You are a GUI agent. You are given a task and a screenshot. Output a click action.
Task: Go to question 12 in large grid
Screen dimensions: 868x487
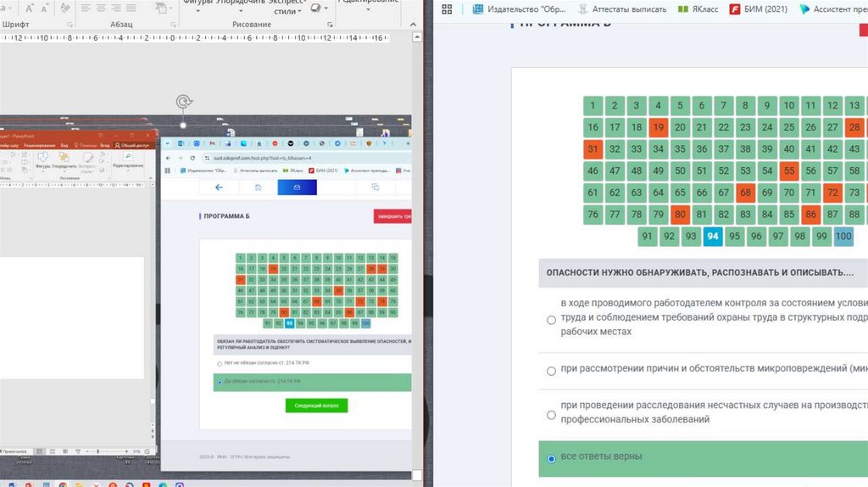point(832,105)
